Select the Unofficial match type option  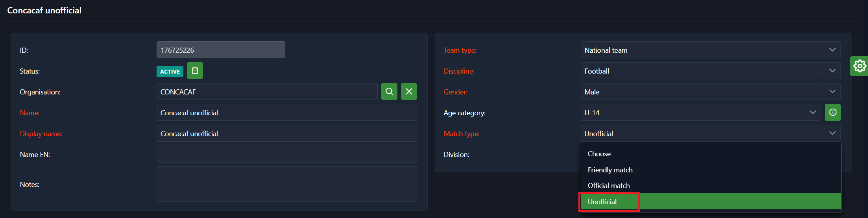(602, 202)
